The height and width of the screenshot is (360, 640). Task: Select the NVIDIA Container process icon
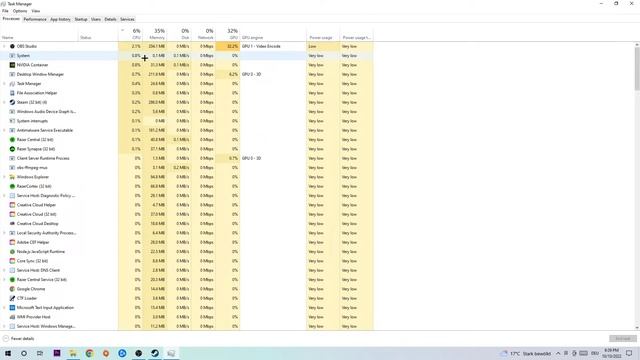click(x=12, y=65)
